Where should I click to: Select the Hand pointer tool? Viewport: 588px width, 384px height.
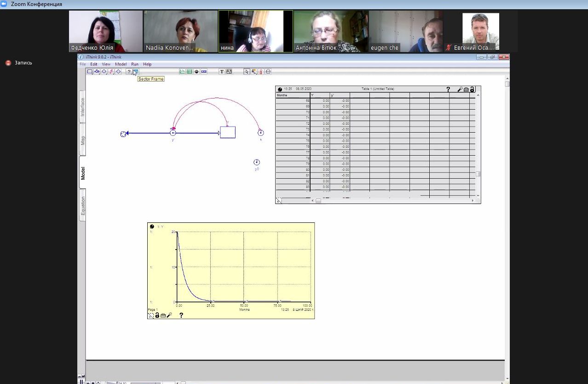click(247, 71)
